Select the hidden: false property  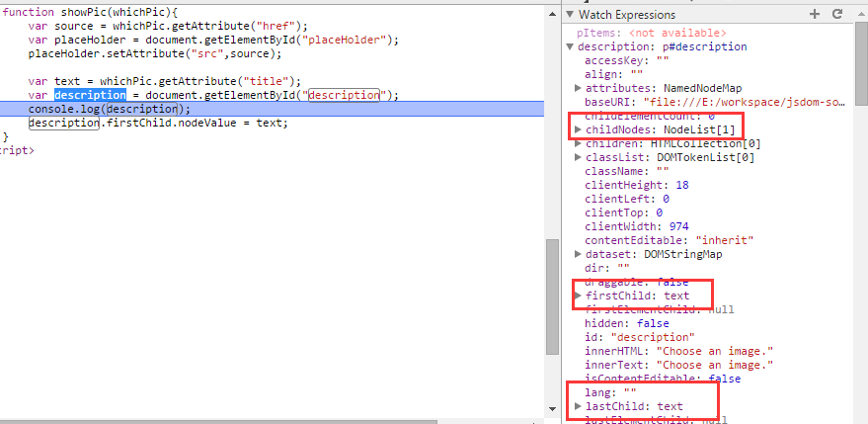(627, 323)
